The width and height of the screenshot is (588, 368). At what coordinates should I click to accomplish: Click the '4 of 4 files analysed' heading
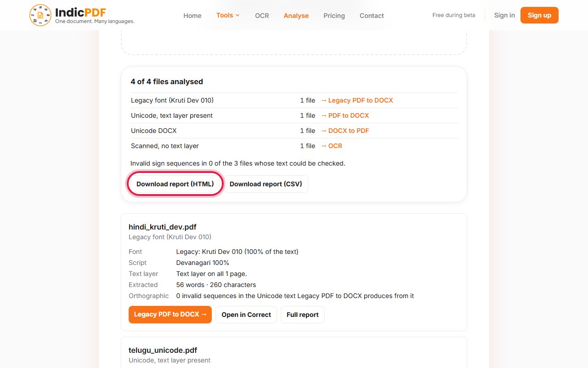(167, 81)
